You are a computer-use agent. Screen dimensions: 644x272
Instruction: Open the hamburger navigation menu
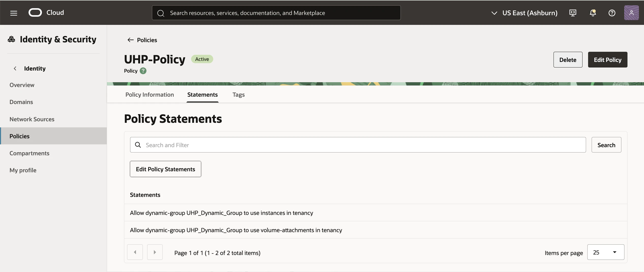14,13
